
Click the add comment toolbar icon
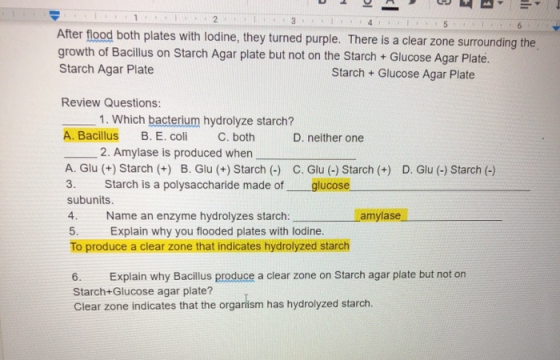(466, 3)
